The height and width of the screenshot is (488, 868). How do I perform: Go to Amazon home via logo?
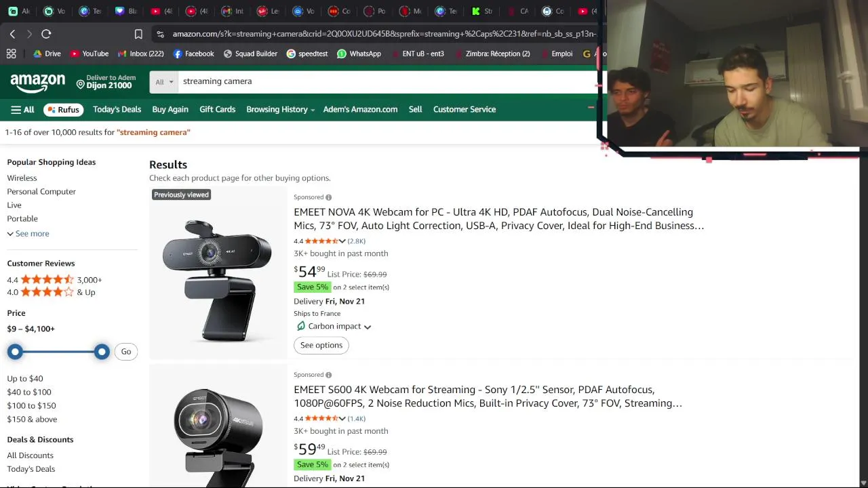pyautogui.click(x=38, y=83)
